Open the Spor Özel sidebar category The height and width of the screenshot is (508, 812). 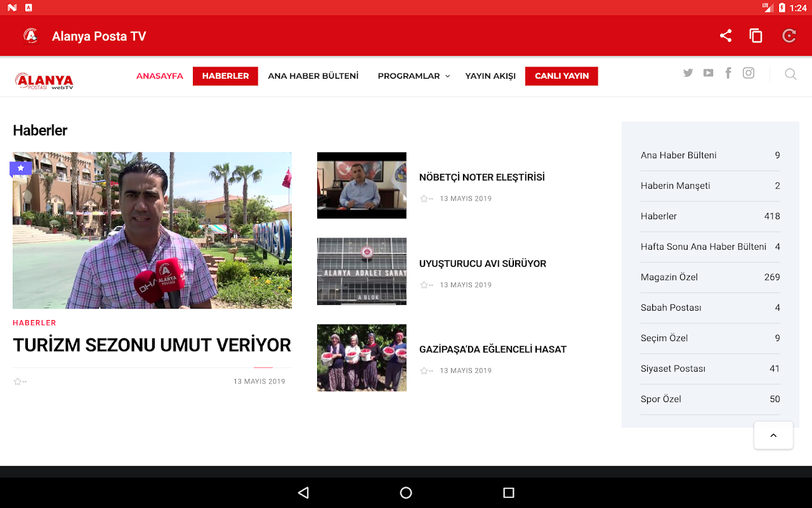pyautogui.click(x=710, y=399)
